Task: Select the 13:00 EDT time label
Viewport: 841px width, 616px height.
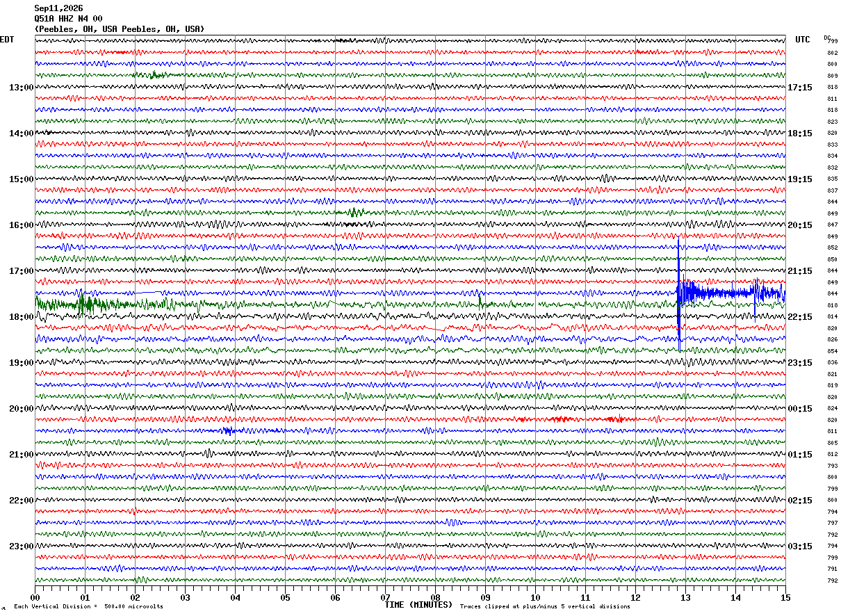Action: pyautogui.click(x=22, y=88)
